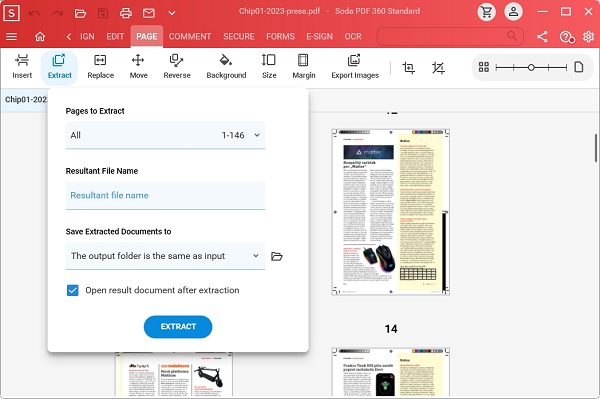Click the thumbnail grid view icon
The width and height of the screenshot is (600, 399).
[484, 67]
